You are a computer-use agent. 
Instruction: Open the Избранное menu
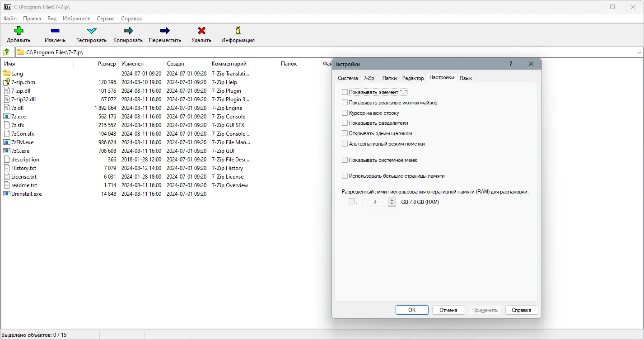coord(76,19)
